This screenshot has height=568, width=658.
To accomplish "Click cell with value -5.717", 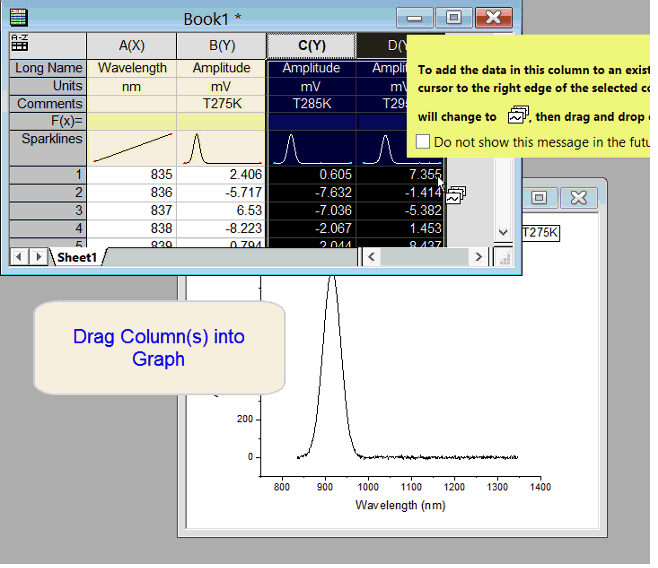I will (x=222, y=193).
